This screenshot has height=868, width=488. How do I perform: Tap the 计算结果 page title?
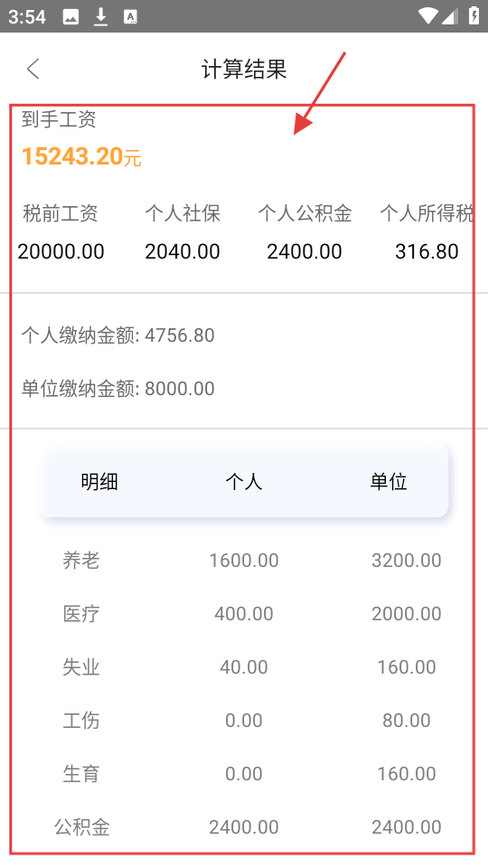pyautogui.click(x=244, y=70)
